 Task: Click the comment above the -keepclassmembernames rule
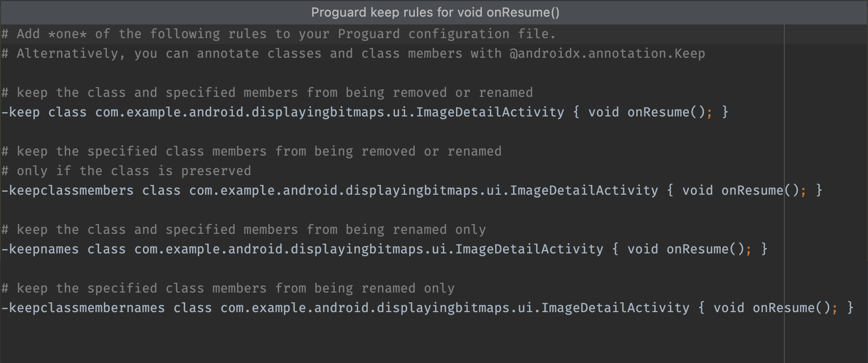click(228, 288)
